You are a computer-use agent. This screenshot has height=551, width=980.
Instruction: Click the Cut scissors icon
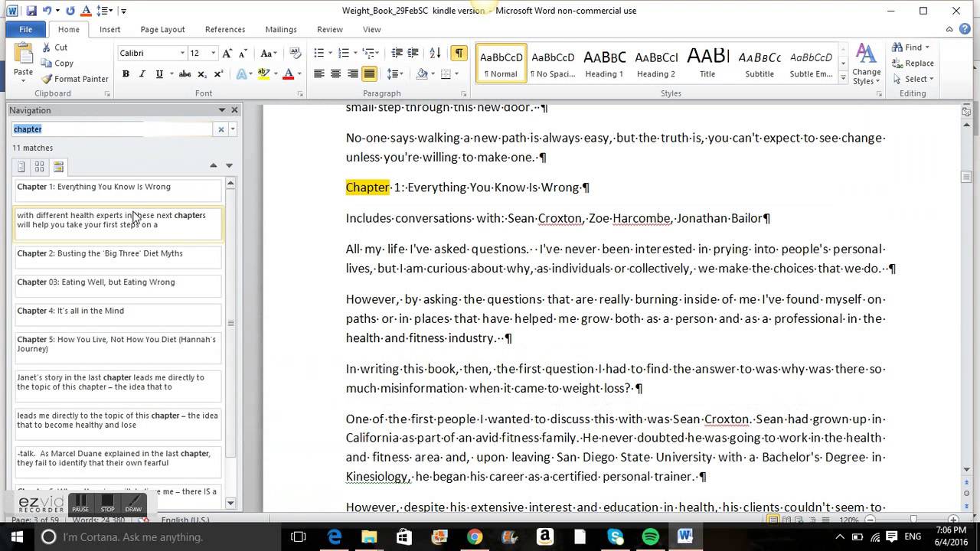[47, 47]
